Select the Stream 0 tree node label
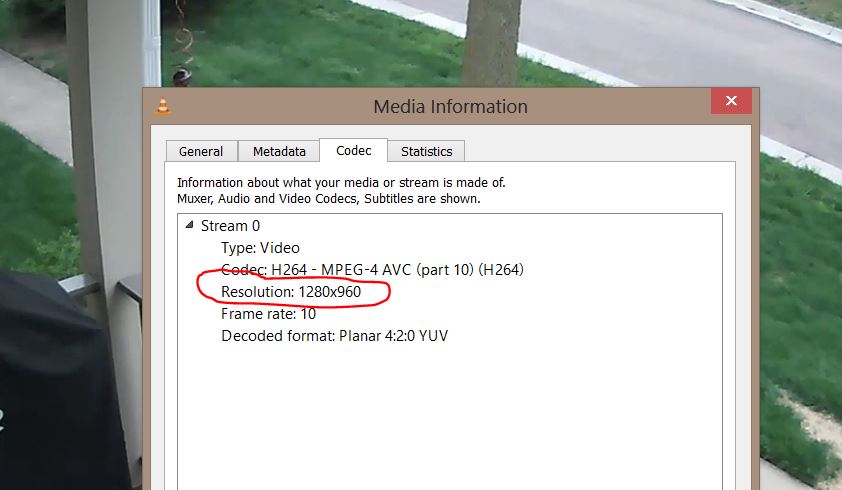This screenshot has width=842, height=490. pos(230,226)
